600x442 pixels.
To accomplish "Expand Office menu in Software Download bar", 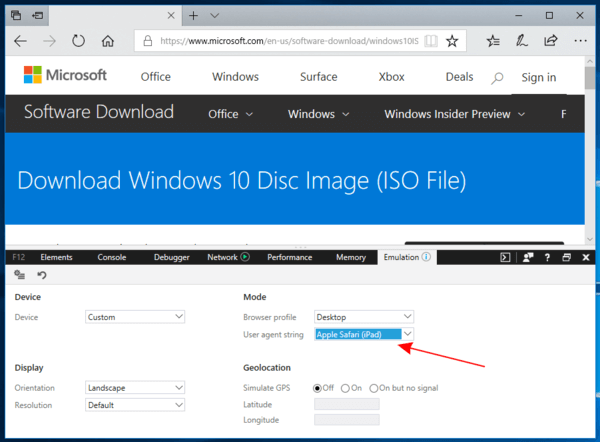I will 230,114.
